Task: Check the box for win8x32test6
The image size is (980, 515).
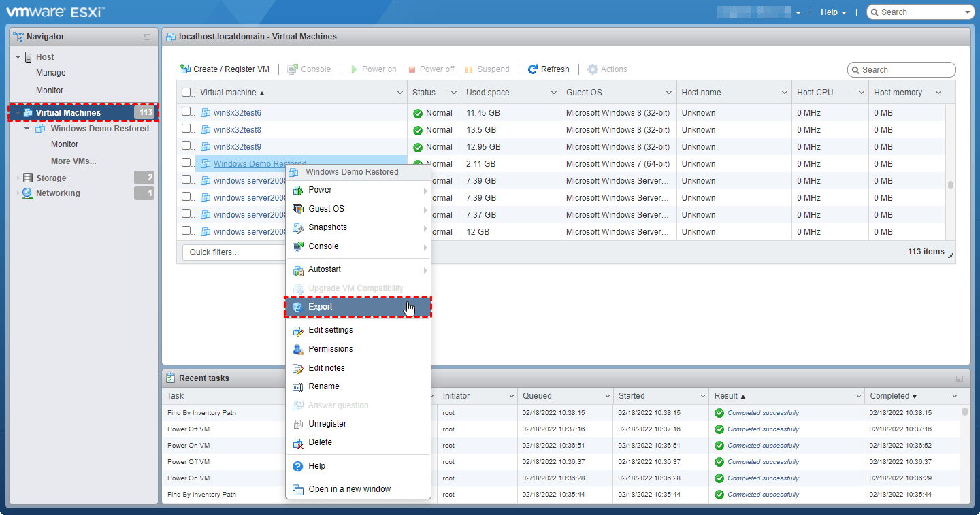Action: (x=186, y=112)
